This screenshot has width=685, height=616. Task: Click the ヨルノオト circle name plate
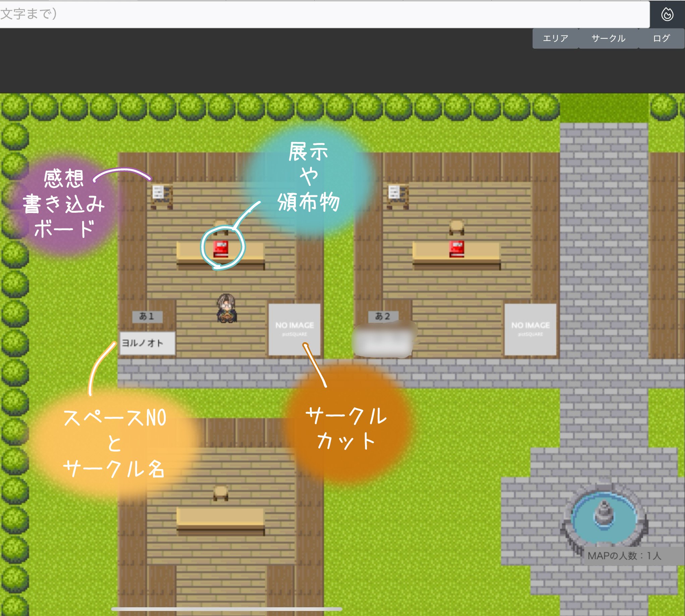coord(148,343)
